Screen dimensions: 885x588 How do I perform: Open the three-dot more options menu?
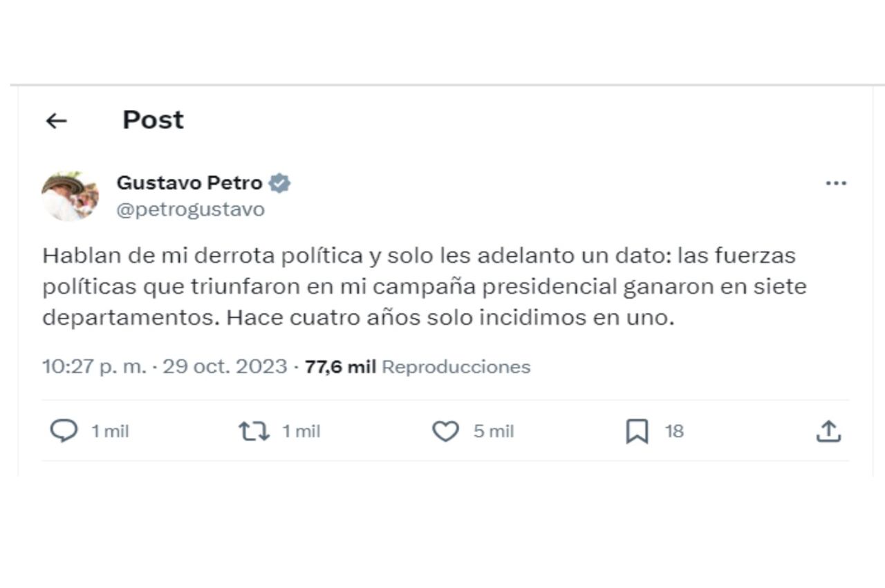tap(837, 182)
